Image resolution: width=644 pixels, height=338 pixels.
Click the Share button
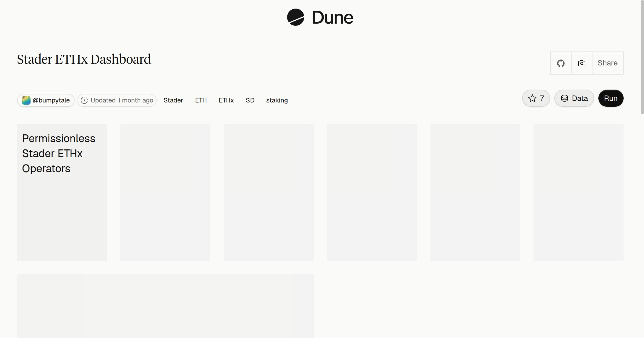click(608, 63)
